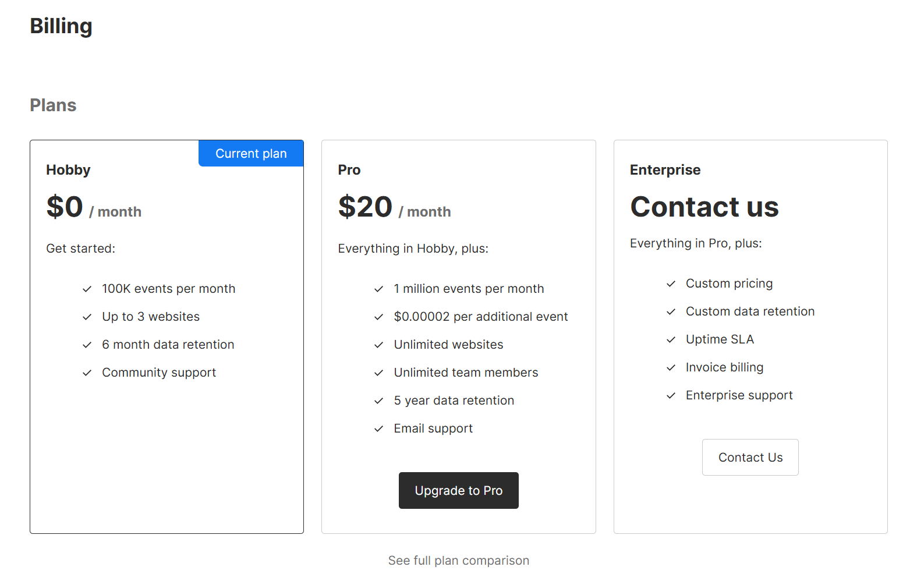910x588 pixels.
Task: Click checkmark next to Invoice billing
Action: [x=671, y=367]
